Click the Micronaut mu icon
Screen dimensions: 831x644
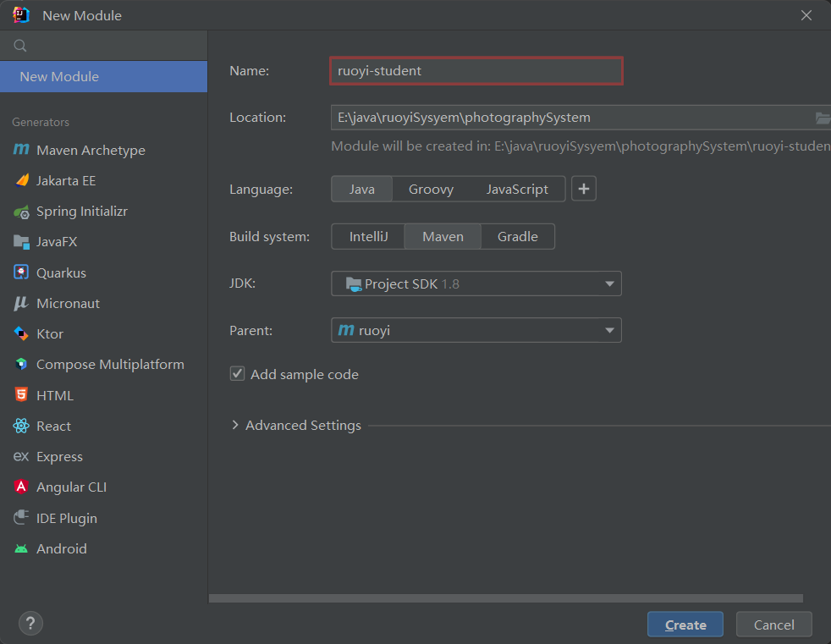[x=21, y=303]
